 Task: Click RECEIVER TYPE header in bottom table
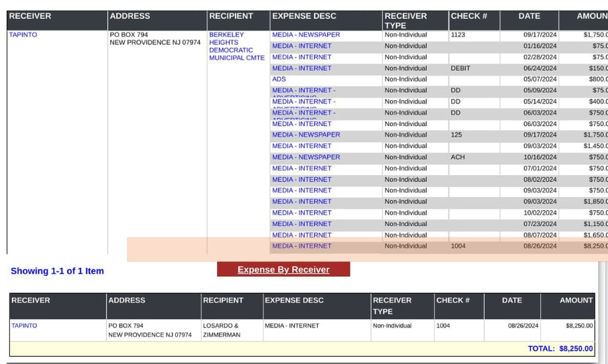(x=392, y=306)
